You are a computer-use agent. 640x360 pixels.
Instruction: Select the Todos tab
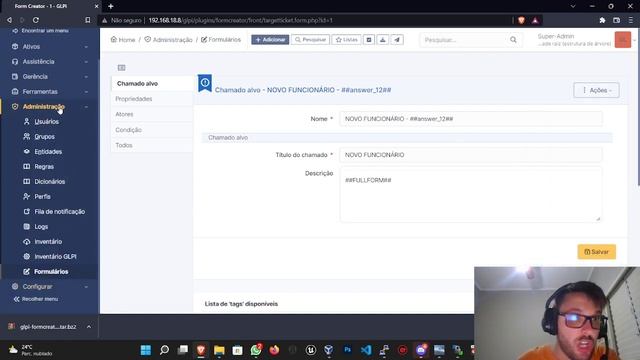(152, 145)
